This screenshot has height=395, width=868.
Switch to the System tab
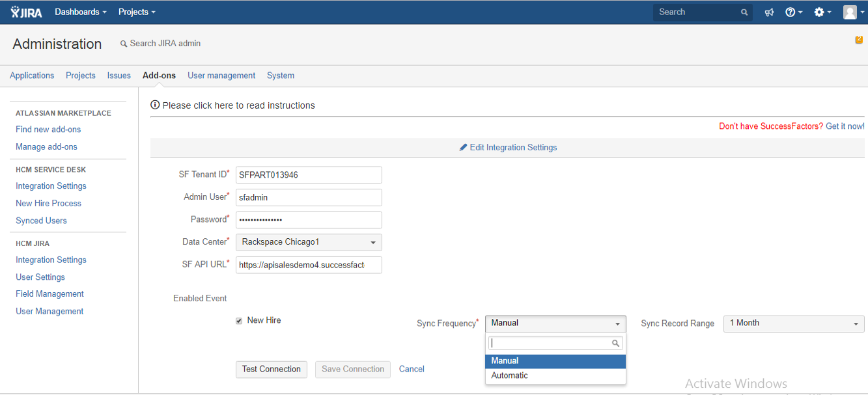coord(281,75)
